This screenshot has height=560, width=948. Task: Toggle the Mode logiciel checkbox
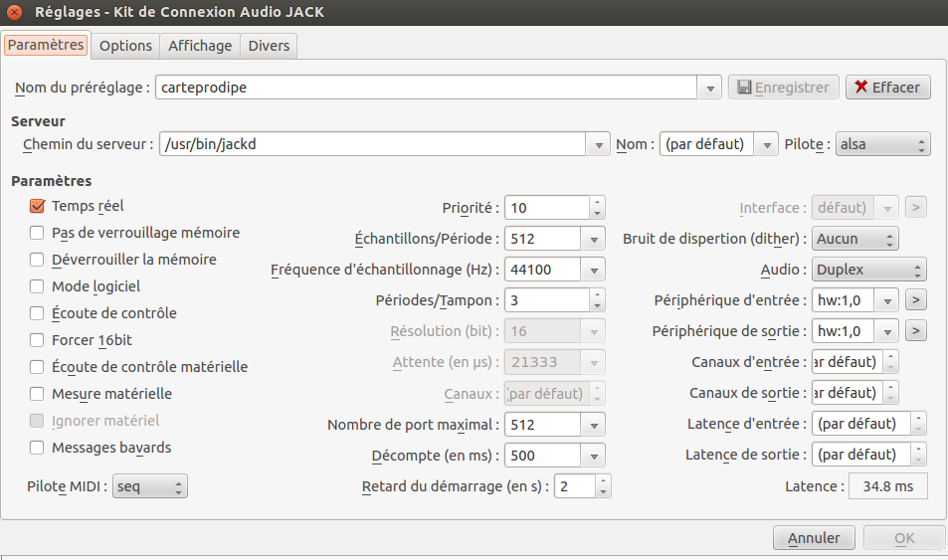37,286
